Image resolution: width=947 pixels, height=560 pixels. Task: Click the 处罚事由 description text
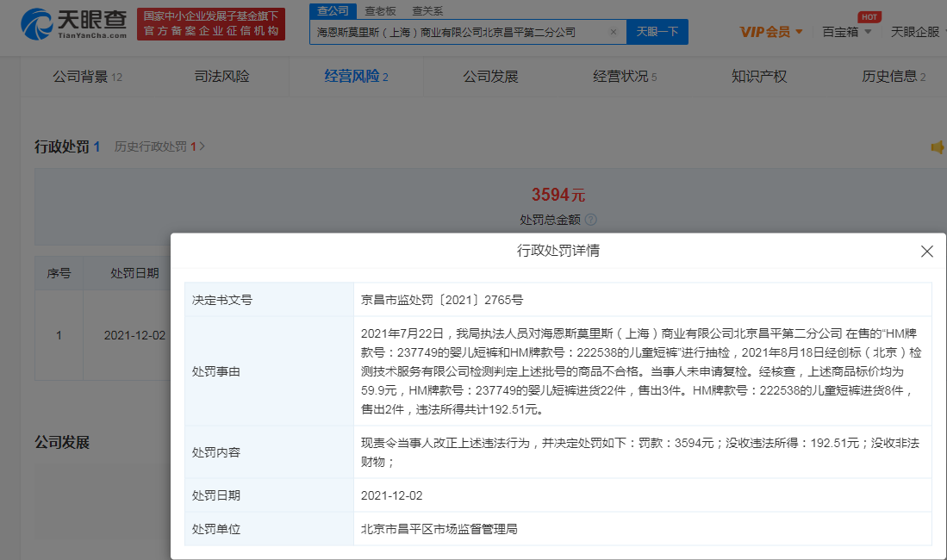[641, 371]
